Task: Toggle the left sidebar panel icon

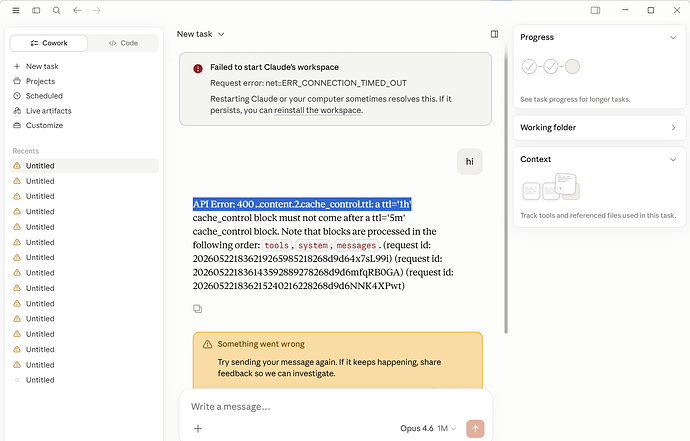Action: pos(36,10)
